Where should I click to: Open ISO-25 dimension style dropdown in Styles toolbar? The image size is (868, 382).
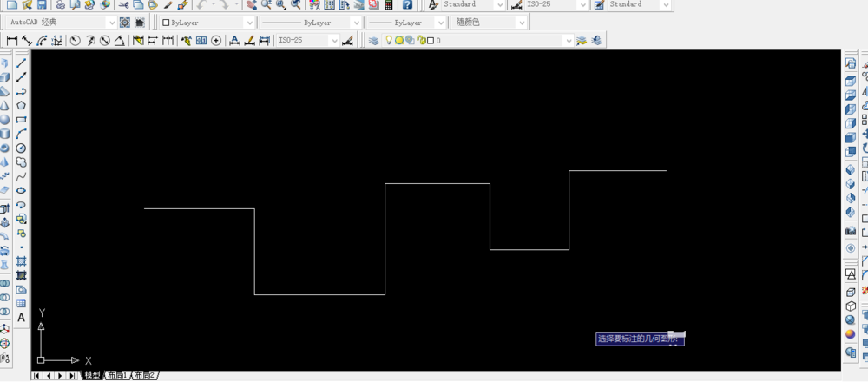tap(582, 4)
